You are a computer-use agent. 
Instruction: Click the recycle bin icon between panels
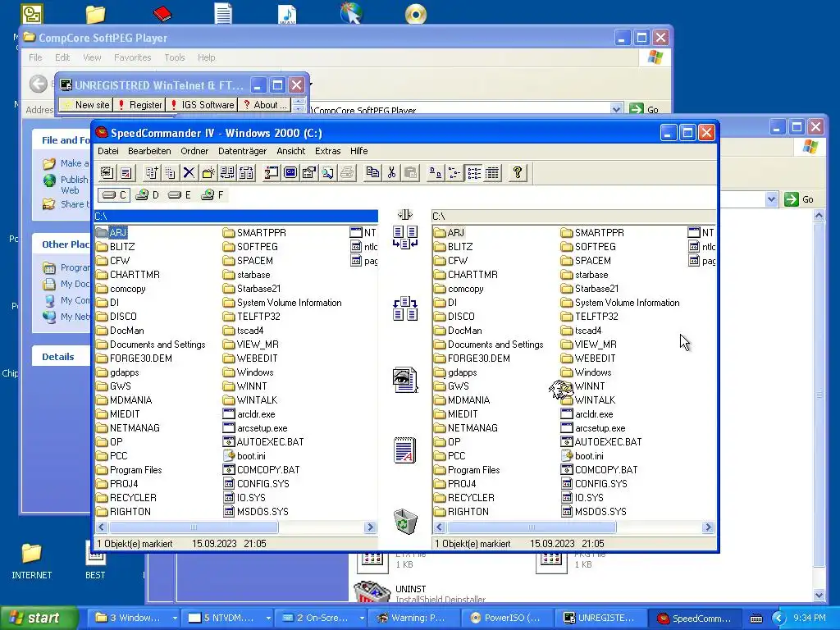(405, 521)
